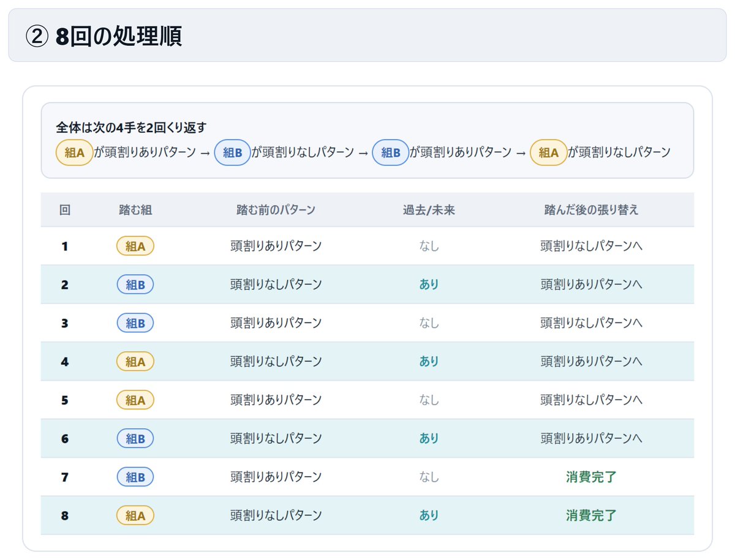Click '頭割りなしパターンへ' in row 5
Image resolution: width=735 pixels, height=560 pixels.
pyautogui.click(x=591, y=400)
